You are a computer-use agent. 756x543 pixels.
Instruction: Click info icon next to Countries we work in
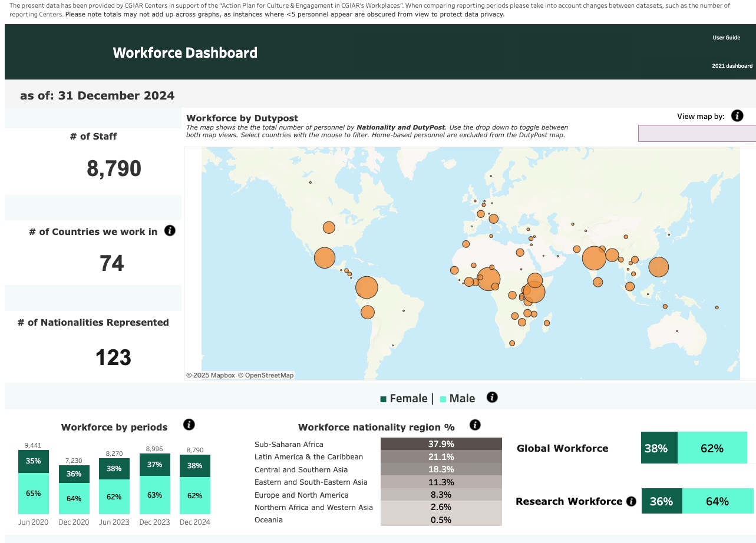click(170, 231)
